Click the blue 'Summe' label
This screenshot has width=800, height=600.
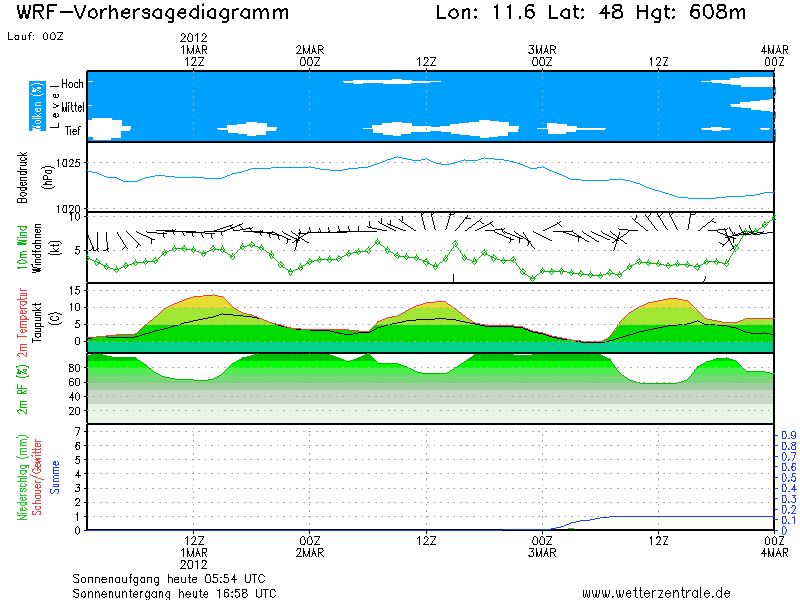pos(55,478)
